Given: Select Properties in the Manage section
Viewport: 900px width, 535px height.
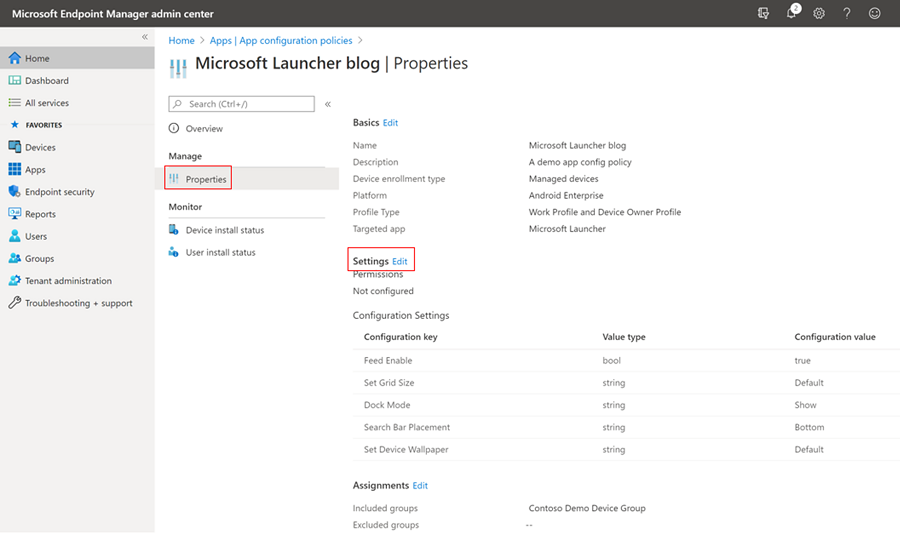Looking at the screenshot, I should 198,179.
